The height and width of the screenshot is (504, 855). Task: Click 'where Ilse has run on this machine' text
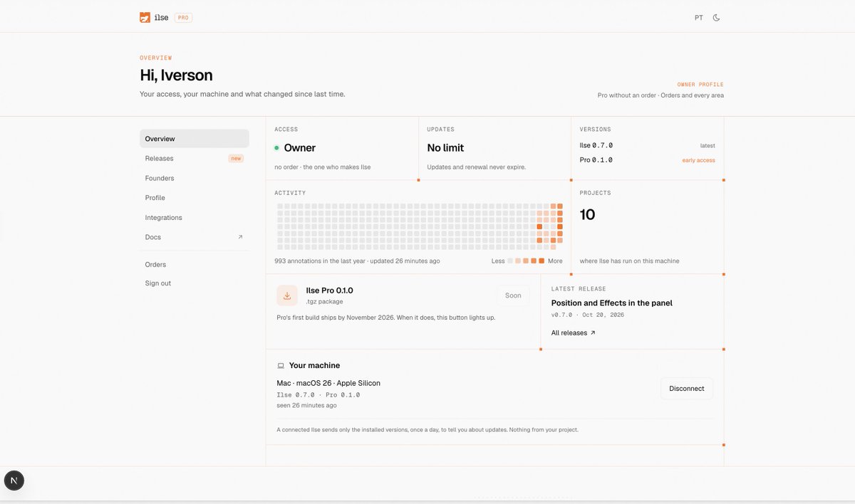point(630,261)
